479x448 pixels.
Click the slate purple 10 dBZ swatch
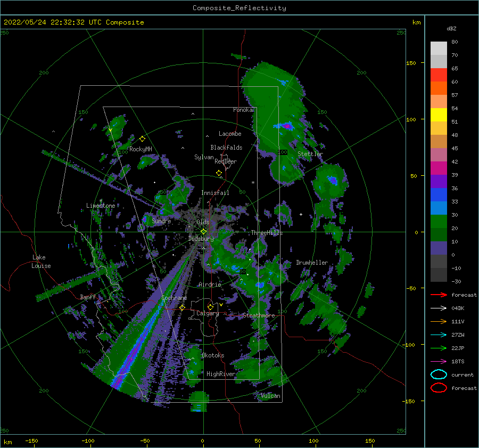point(439,248)
